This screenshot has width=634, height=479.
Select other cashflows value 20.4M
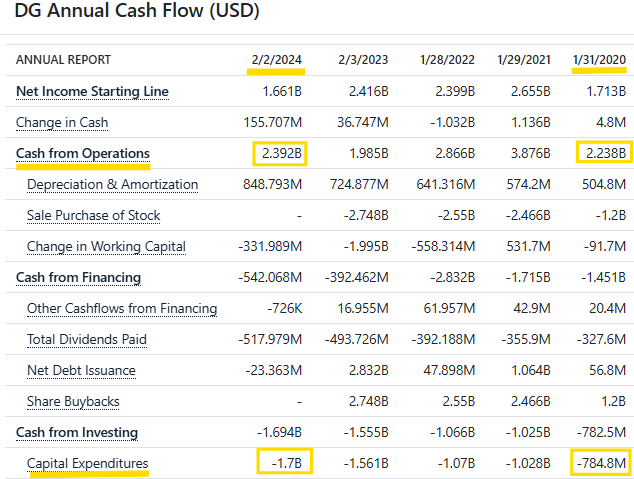click(608, 308)
